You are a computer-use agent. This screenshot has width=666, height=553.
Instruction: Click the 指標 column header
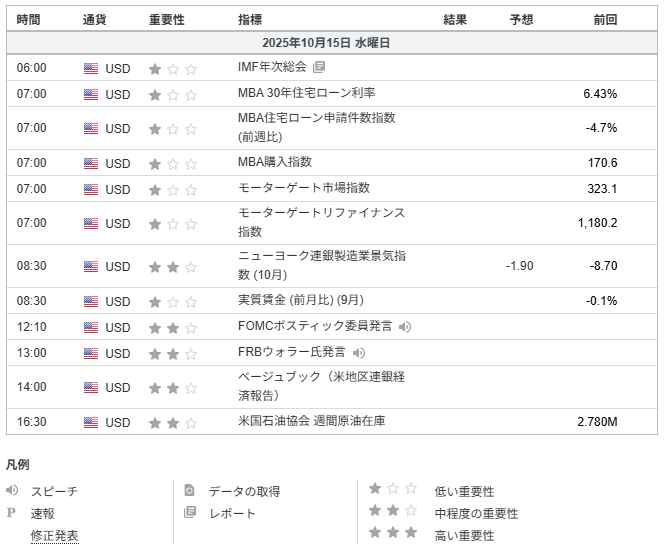click(250, 19)
